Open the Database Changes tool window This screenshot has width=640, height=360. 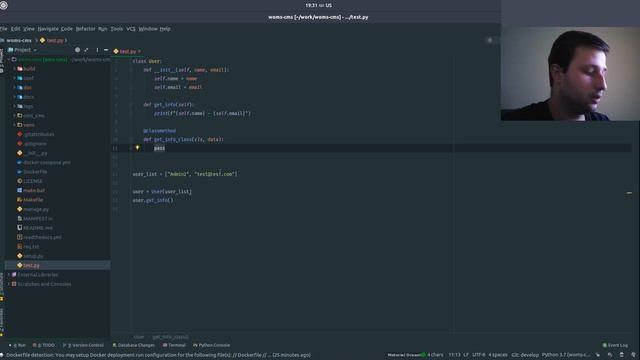point(134,345)
